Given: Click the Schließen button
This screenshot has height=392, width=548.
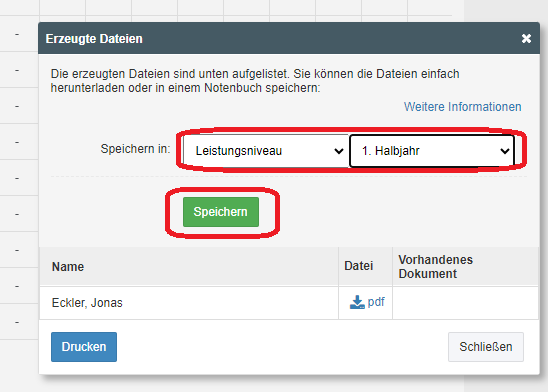Looking at the screenshot, I should tap(486, 347).
